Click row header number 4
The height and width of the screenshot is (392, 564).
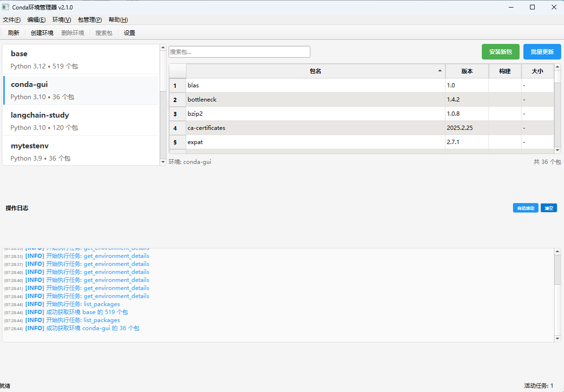[x=178, y=128]
